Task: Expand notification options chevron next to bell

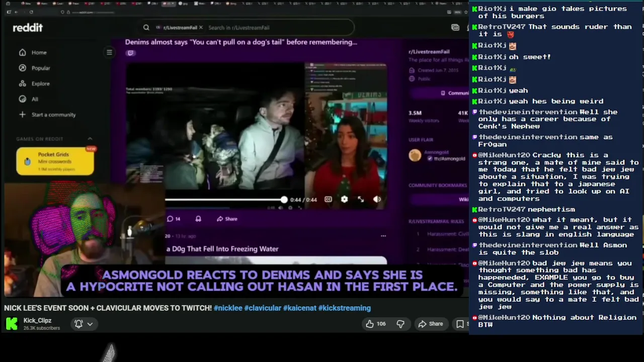Action: 90,324
